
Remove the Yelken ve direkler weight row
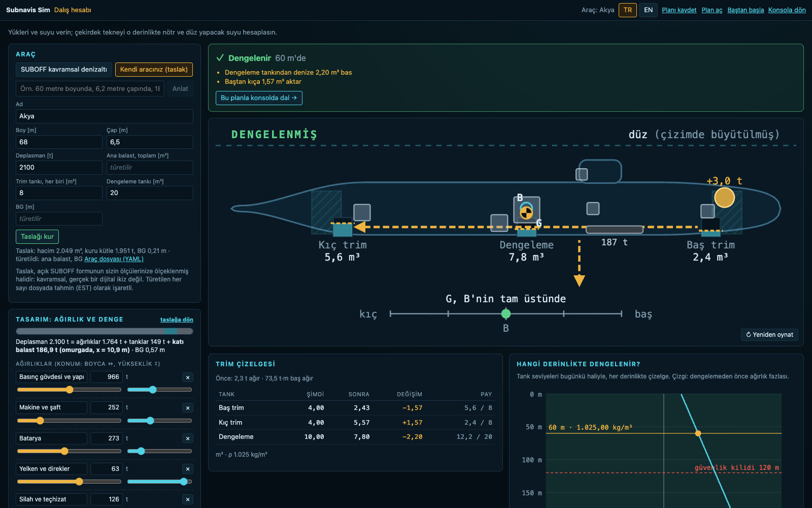click(188, 469)
